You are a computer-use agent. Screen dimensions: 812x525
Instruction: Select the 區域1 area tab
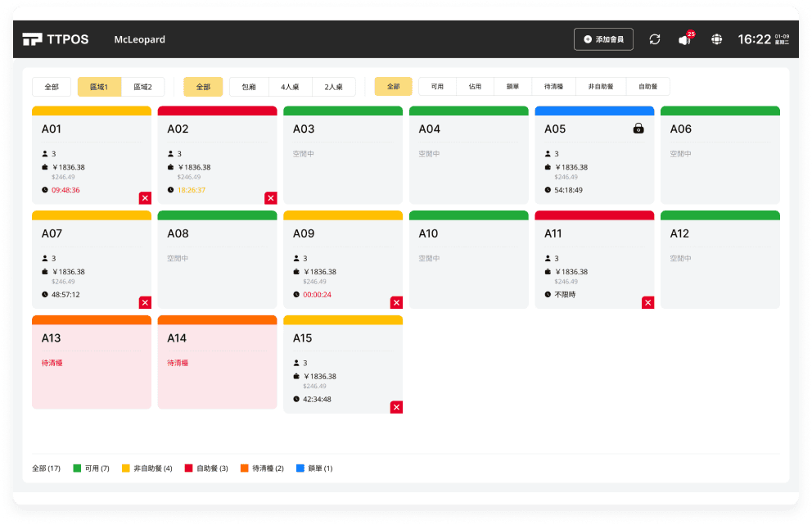point(99,87)
